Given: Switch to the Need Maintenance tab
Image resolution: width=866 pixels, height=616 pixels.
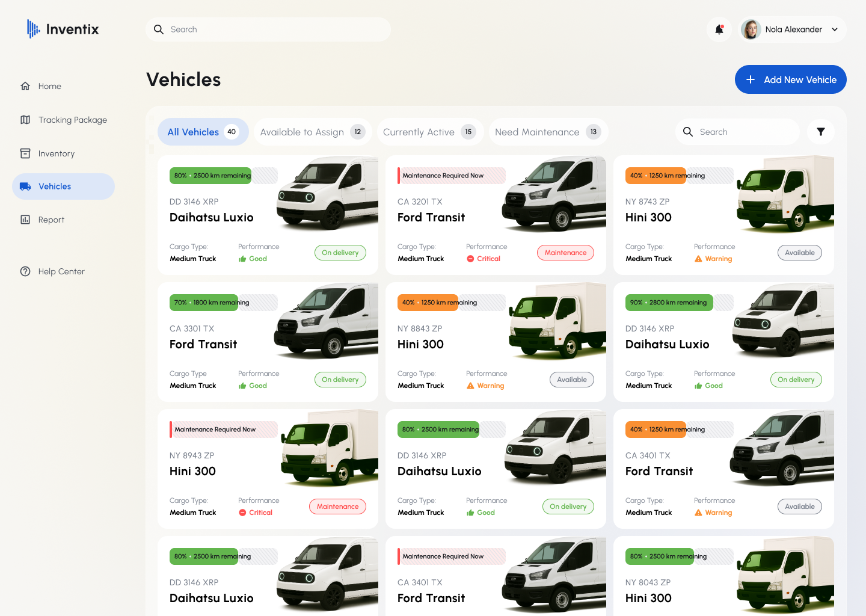Looking at the screenshot, I should coord(547,132).
